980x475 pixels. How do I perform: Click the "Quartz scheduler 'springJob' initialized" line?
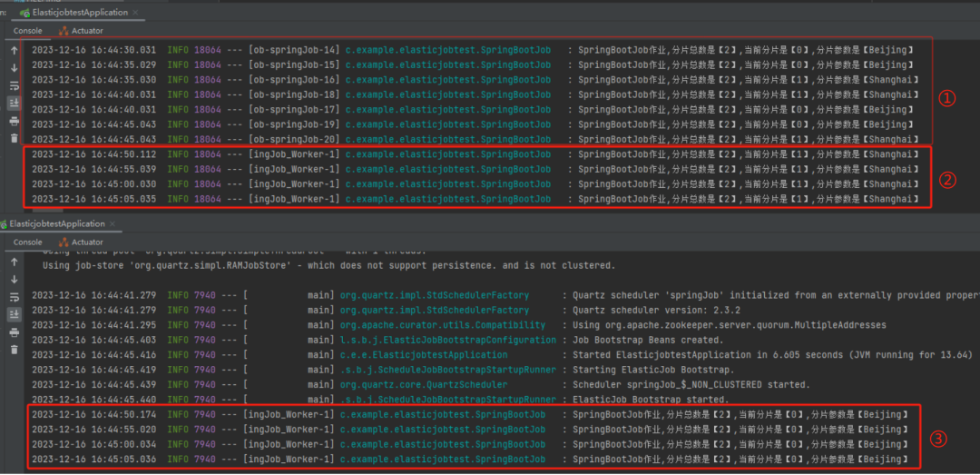505,295
